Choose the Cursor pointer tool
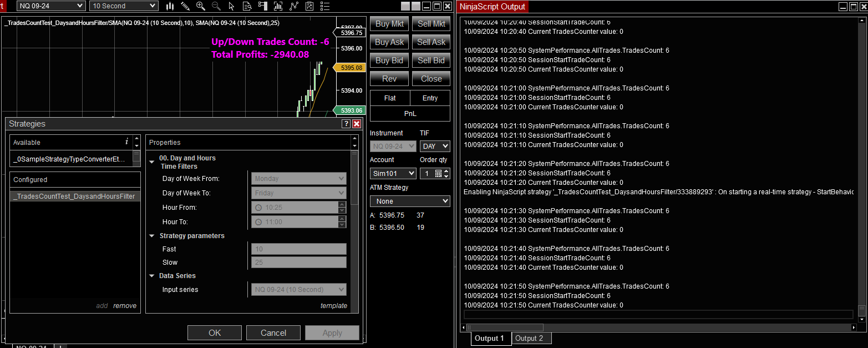 (x=232, y=6)
